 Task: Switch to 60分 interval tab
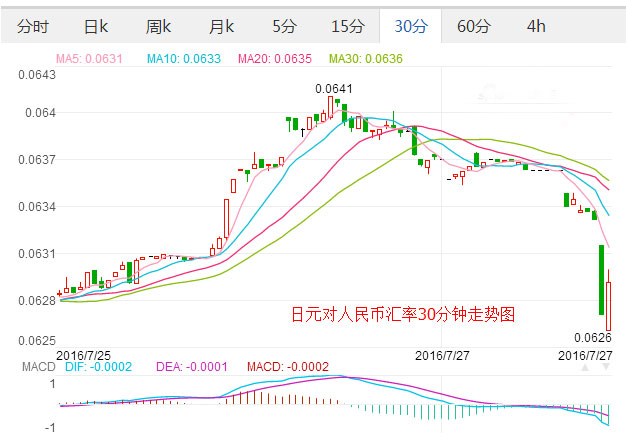(473, 26)
